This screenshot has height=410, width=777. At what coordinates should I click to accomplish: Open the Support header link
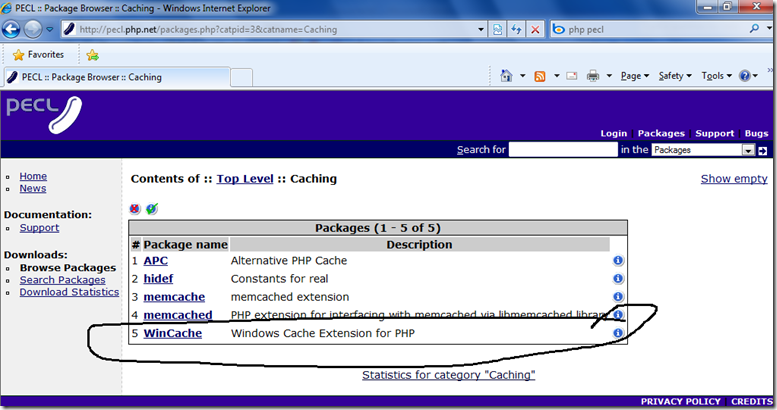[715, 133]
